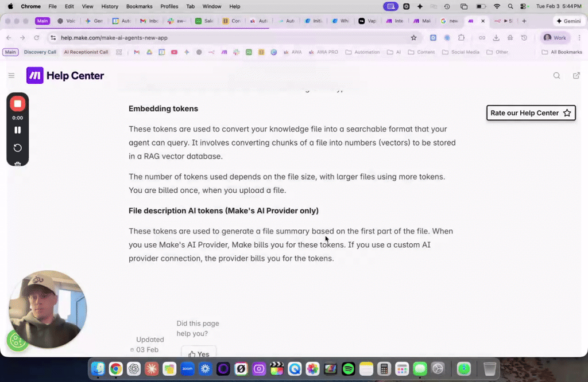Open Help Center search
Screen dimensions: 588x382
(556, 75)
